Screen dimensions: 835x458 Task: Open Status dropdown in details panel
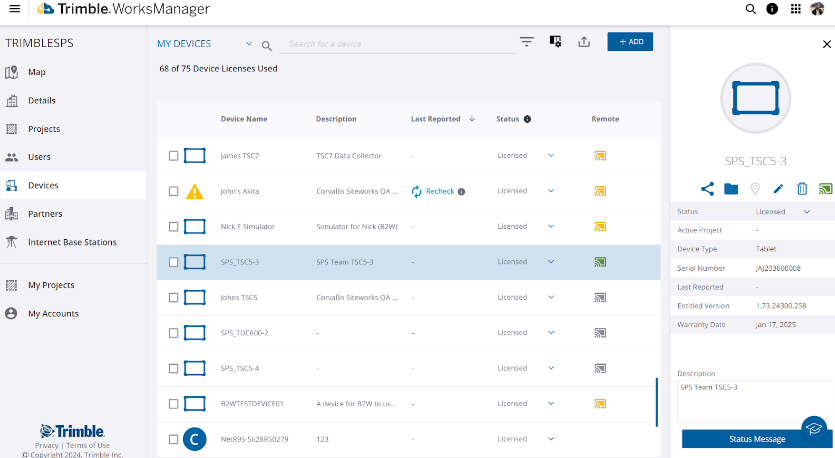click(807, 211)
